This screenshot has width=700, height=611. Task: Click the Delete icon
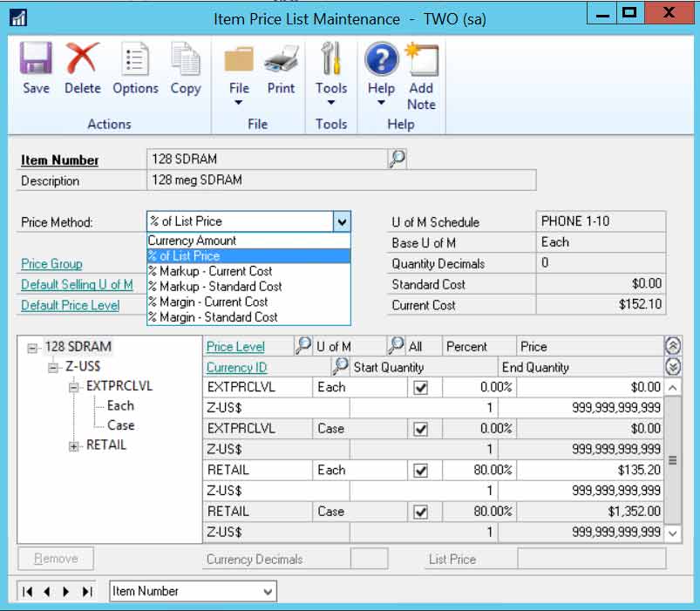click(x=83, y=65)
